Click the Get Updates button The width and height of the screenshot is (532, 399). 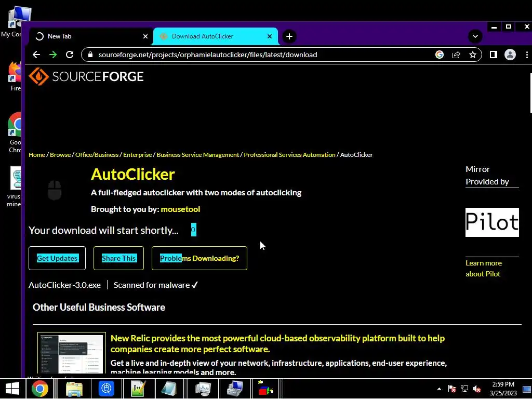pyautogui.click(x=57, y=258)
